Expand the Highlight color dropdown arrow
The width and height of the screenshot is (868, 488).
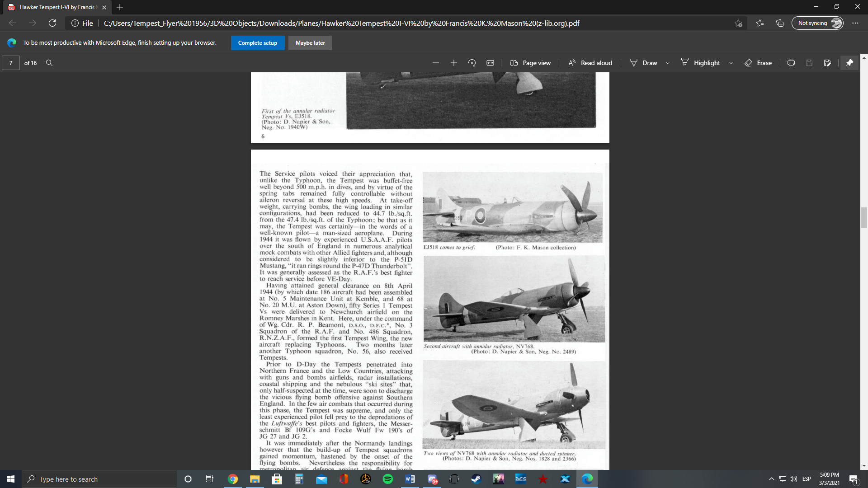point(731,63)
